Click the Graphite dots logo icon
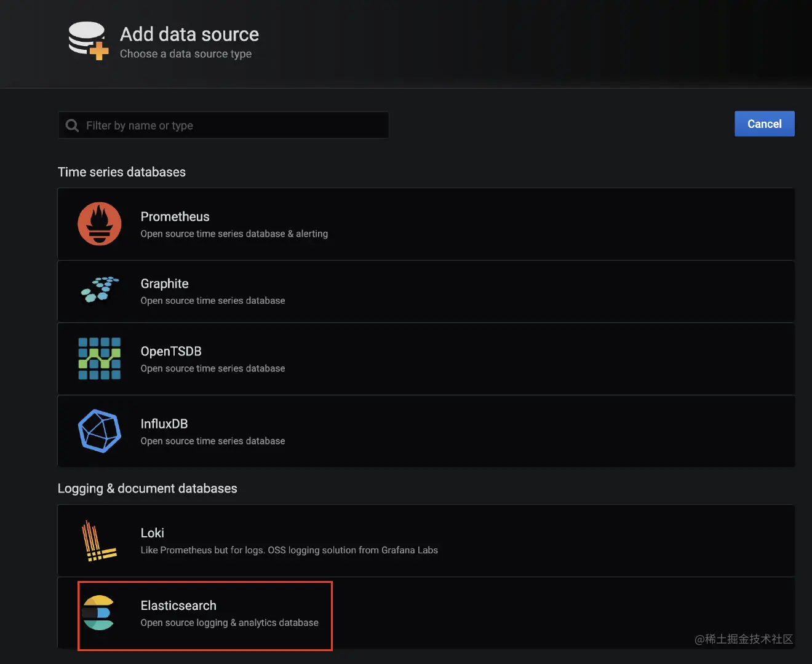 click(x=100, y=290)
